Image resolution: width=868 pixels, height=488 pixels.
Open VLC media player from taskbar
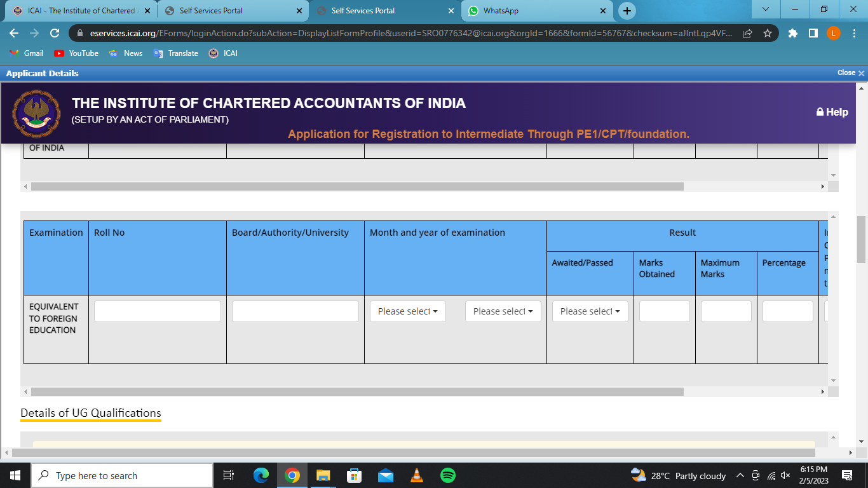[417, 475]
